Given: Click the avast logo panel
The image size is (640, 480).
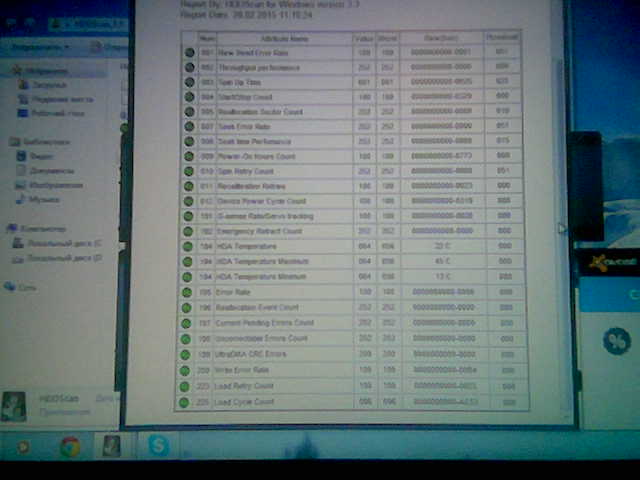Looking at the screenshot, I should tap(610, 262).
